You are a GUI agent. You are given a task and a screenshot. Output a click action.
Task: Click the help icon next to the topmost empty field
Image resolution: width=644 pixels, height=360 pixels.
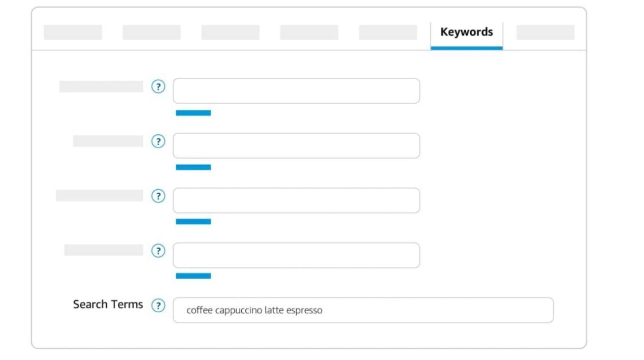pyautogui.click(x=158, y=86)
